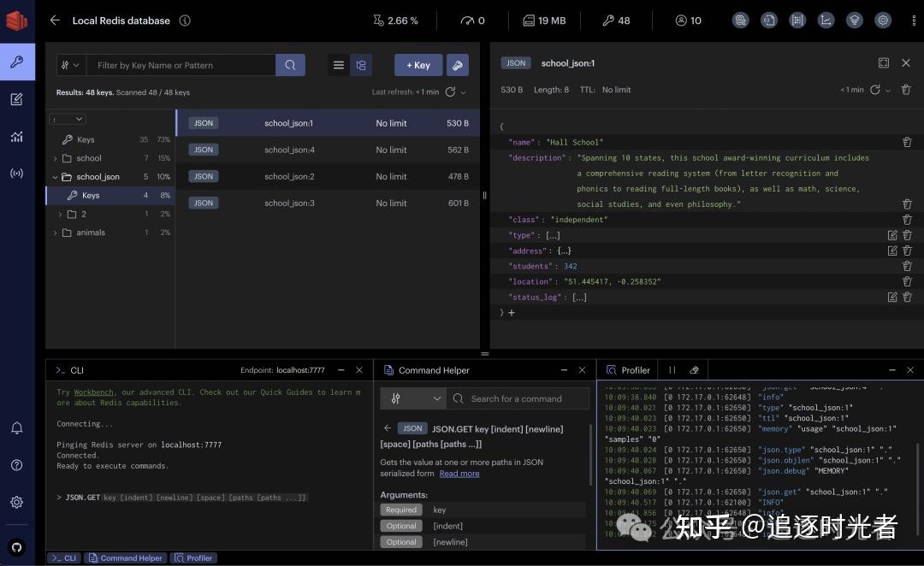Edit the "type" JSON field

[892, 235]
